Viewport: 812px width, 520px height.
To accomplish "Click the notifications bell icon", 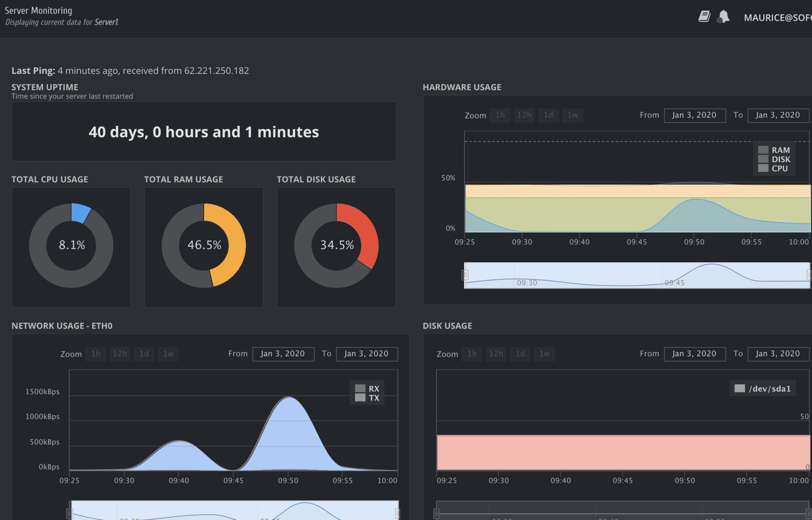I will point(723,17).
